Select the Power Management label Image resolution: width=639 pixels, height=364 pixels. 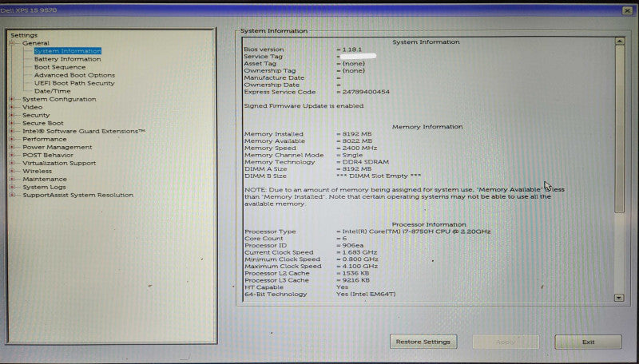(x=57, y=147)
